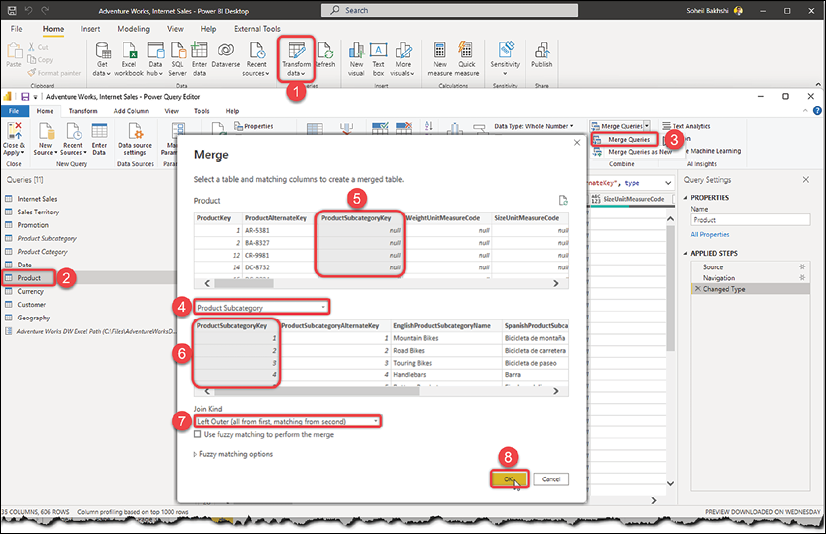The width and height of the screenshot is (826, 534).
Task: Insert a Text box
Action: pos(378,59)
